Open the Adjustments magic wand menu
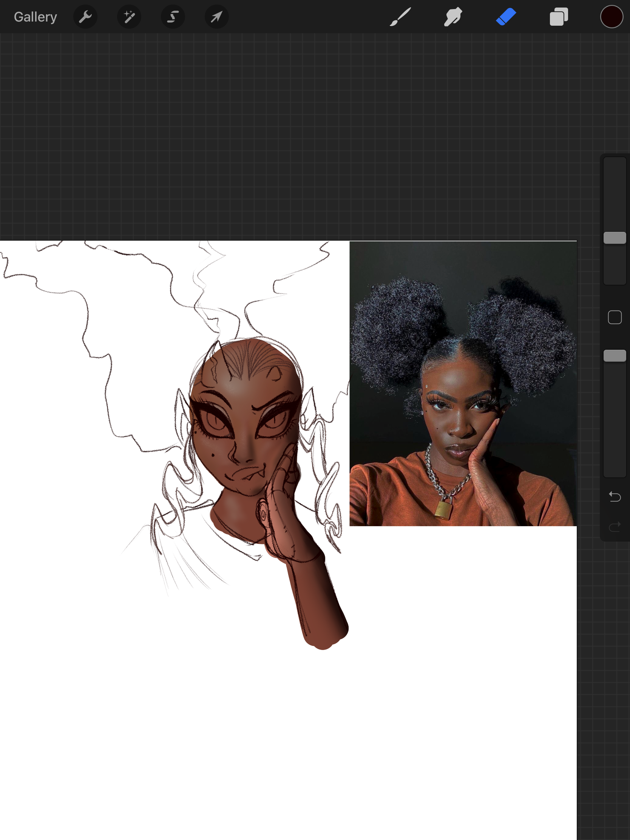 pyautogui.click(x=129, y=17)
